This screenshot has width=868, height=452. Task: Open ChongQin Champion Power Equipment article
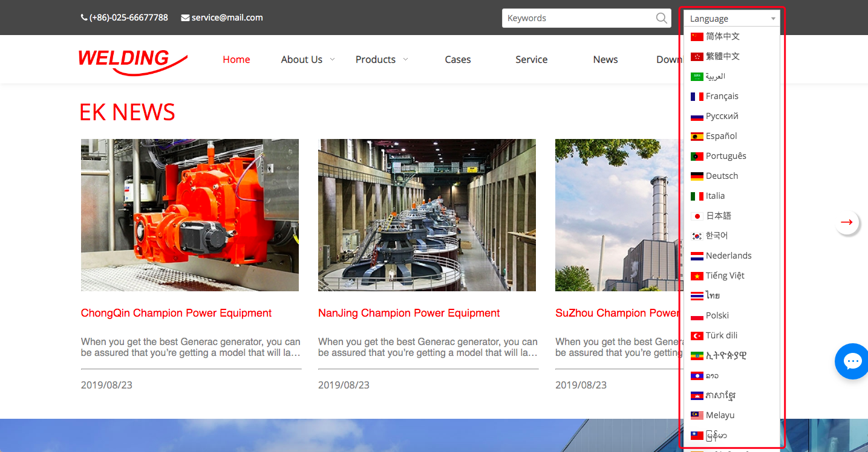point(176,313)
